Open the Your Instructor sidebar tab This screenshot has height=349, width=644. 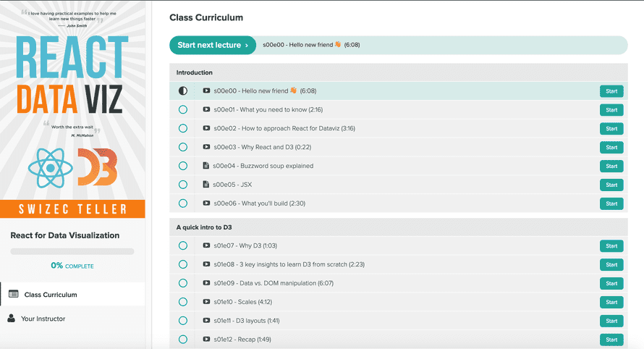[43, 319]
